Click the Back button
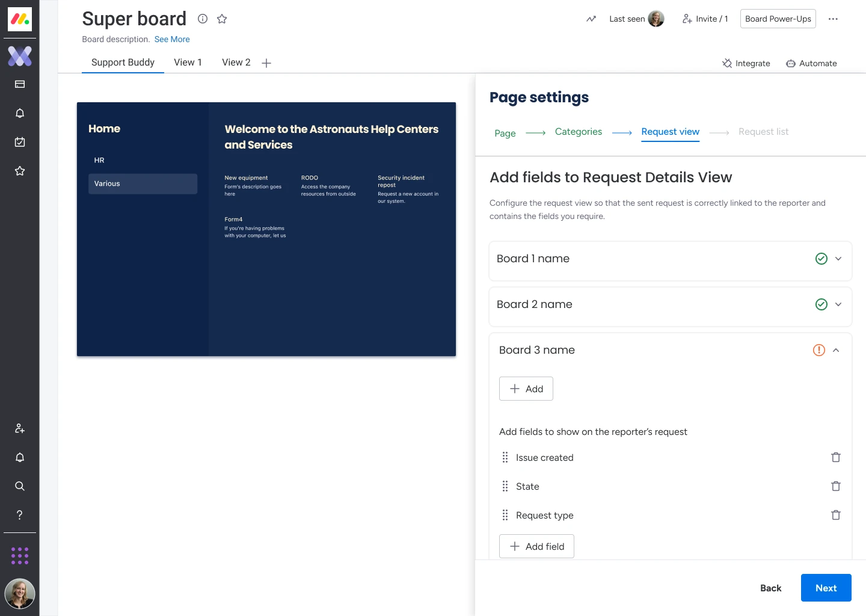Viewport: 866px width, 616px height. 770,588
